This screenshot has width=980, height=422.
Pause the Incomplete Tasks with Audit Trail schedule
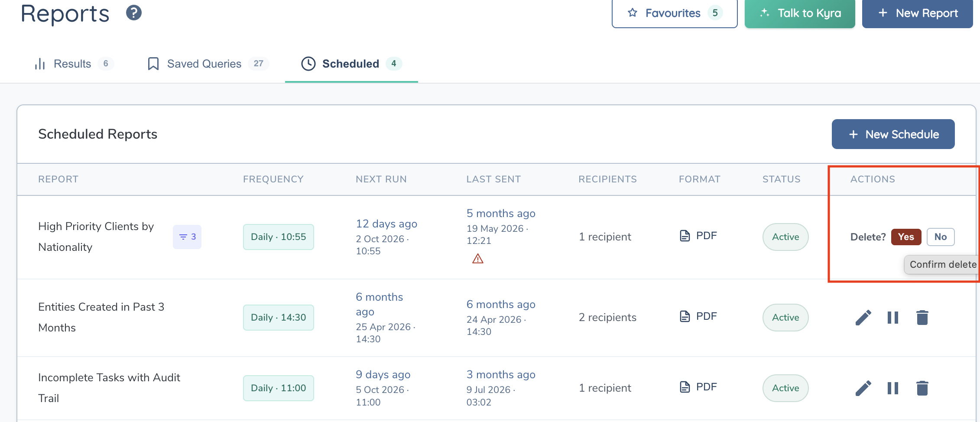pyautogui.click(x=893, y=388)
